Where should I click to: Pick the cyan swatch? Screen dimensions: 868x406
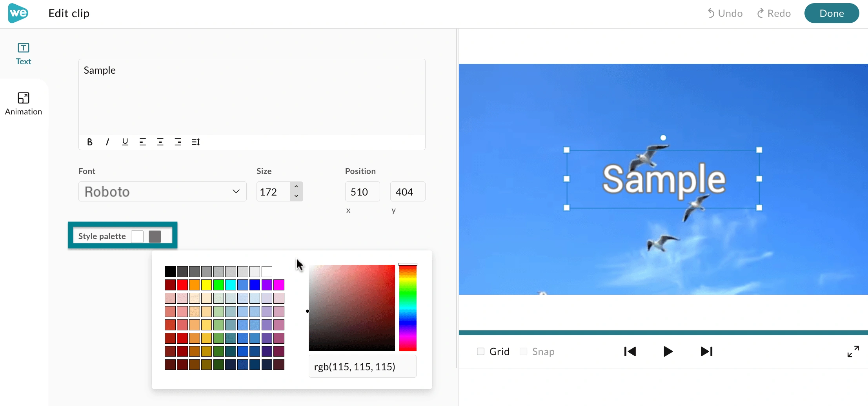point(231,285)
